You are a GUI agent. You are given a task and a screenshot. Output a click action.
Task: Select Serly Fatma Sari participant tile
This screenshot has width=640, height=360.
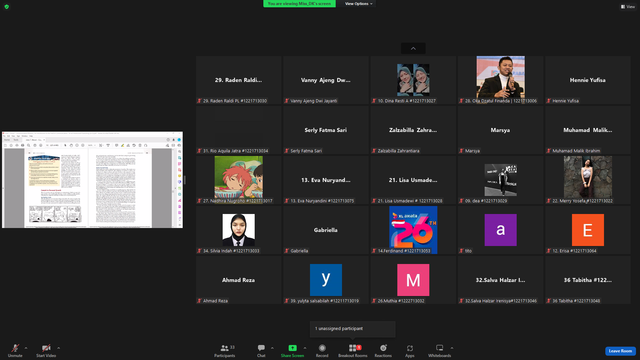click(326, 130)
